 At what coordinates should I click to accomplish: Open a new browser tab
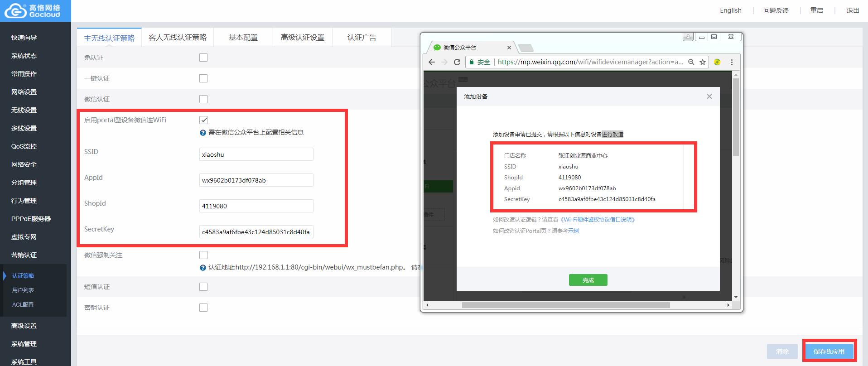coord(526,48)
